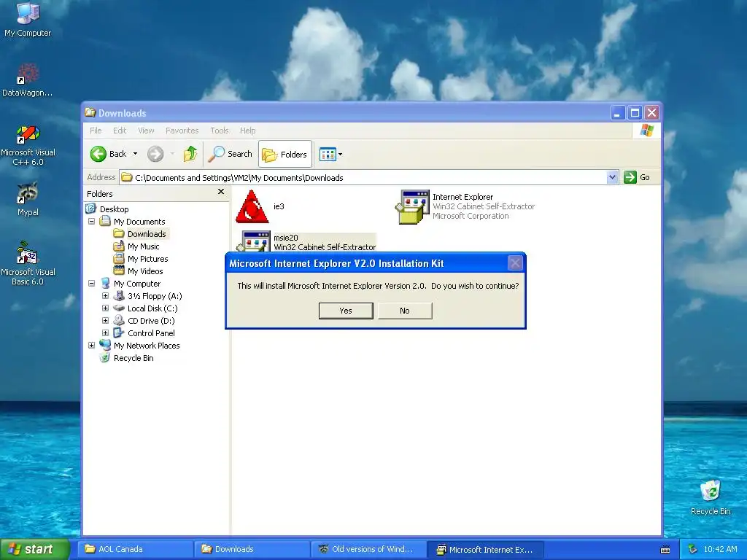747x560 pixels.
Task: Click the Go button
Action: [637, 177]
